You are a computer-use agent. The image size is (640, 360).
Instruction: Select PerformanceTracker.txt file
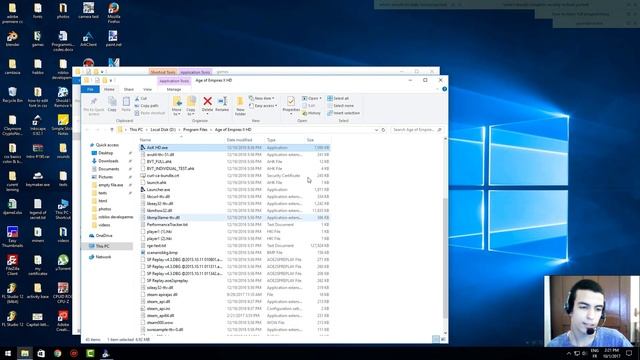(234, 224)
